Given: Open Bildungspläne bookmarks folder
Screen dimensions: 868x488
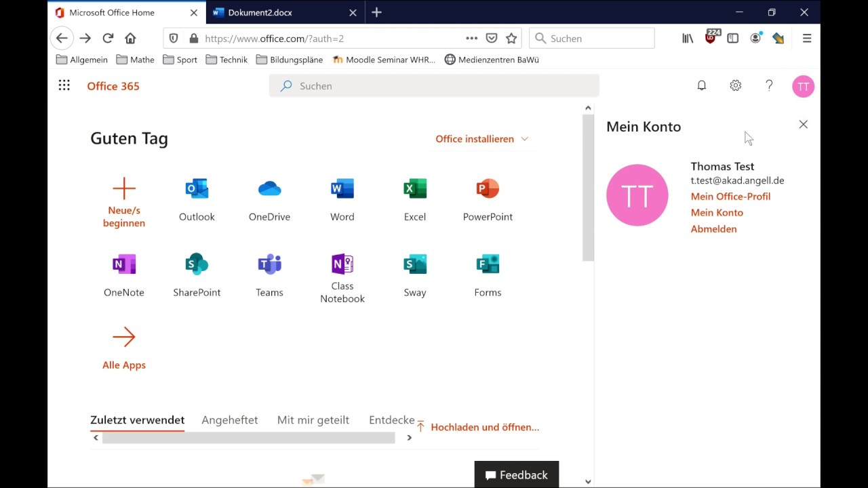Looking at the screenshot, I should click(290, 60).
